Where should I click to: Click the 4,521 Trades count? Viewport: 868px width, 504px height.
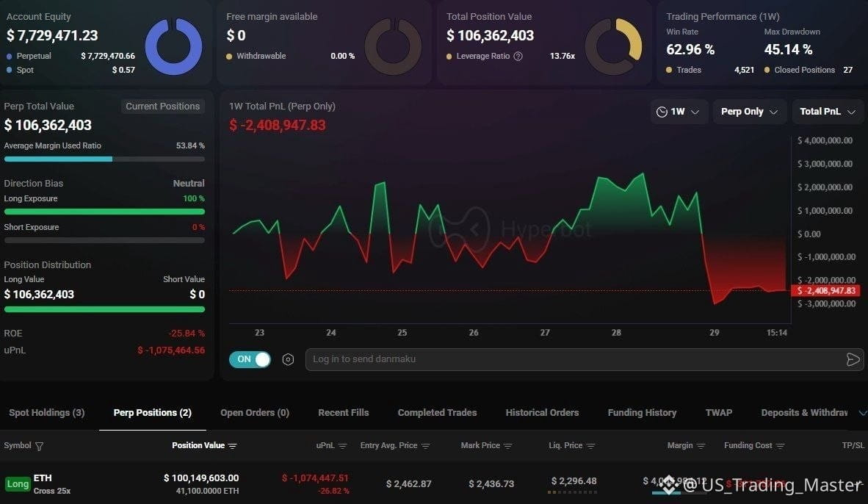point(744,70)
